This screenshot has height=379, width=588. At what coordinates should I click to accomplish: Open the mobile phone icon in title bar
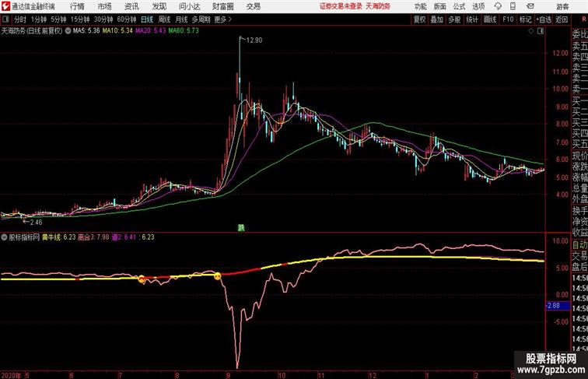click(513, 6)
